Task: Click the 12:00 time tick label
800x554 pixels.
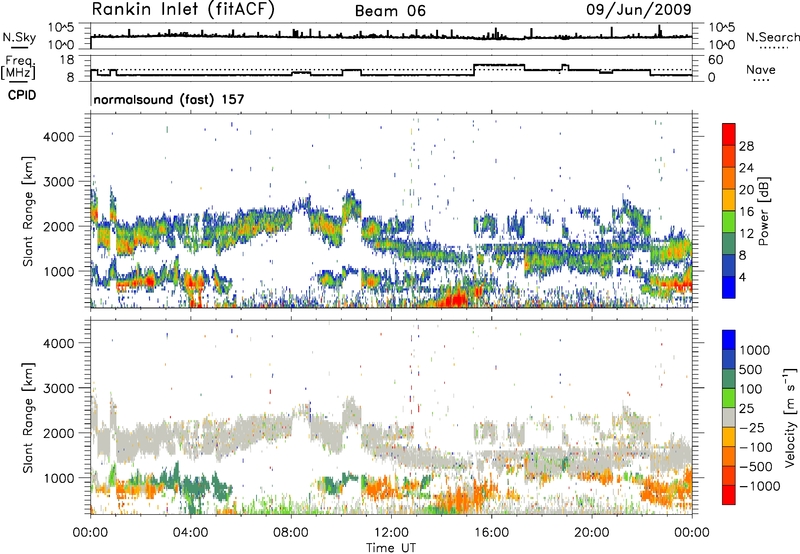Action: point(391,533)
